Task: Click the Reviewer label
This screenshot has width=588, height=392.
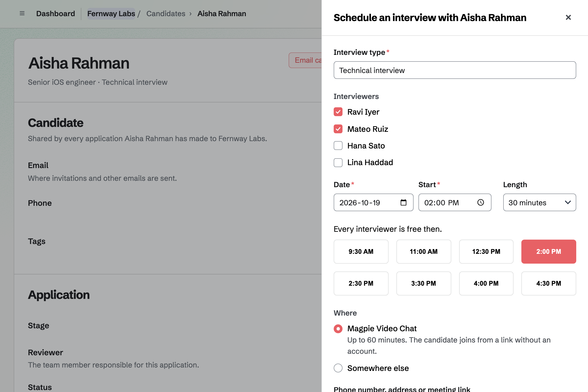Action: point(46,353)
